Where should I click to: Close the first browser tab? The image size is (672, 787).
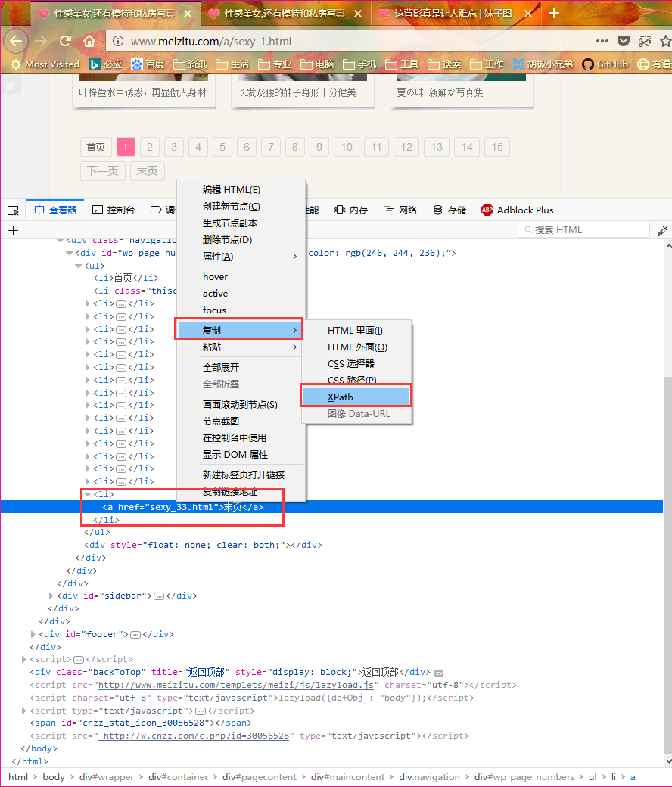pos(187,14)
